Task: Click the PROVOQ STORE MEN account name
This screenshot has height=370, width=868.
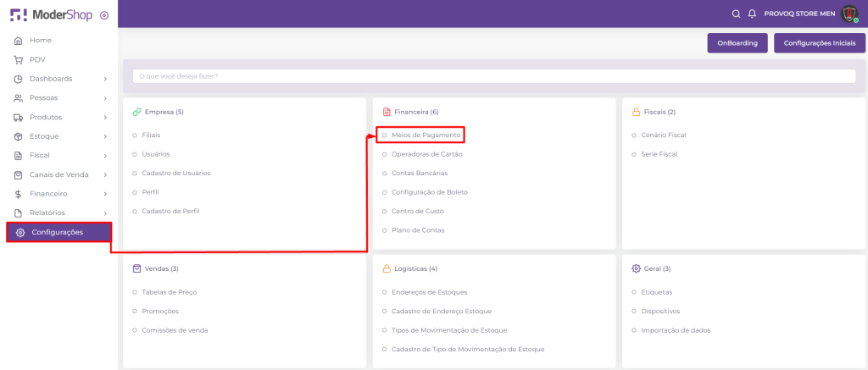Action: pyautogui.click(x=800, y=14)
